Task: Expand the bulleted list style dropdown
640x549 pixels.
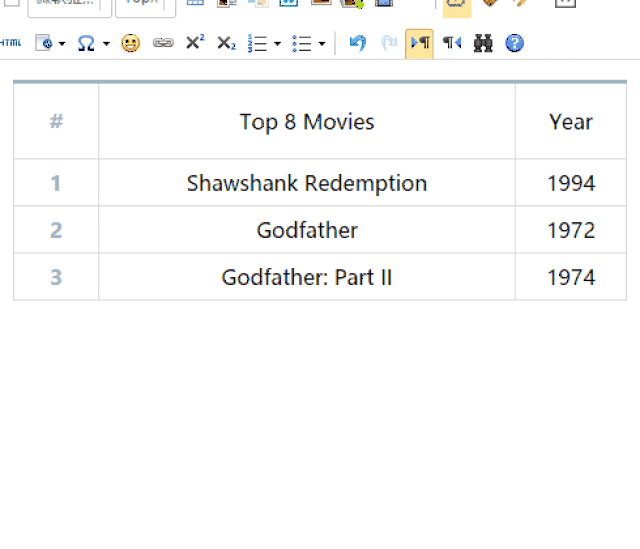Action: pyautogui.click(x=321, y=44)
